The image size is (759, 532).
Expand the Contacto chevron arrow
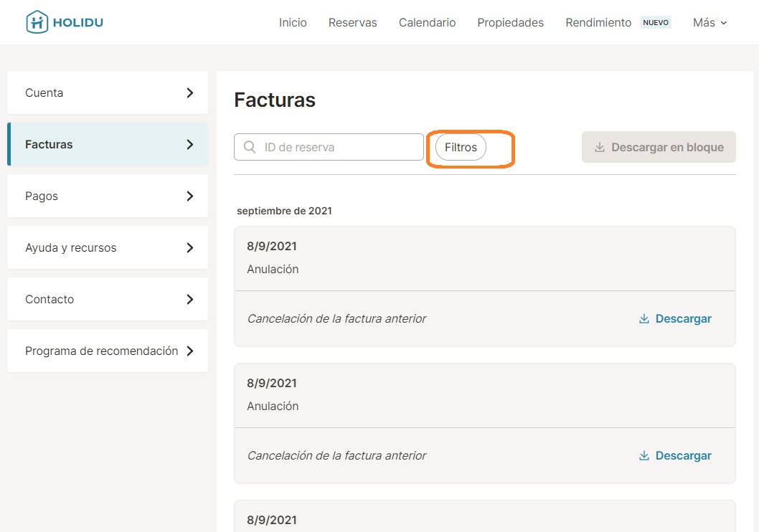coord(190,299)
